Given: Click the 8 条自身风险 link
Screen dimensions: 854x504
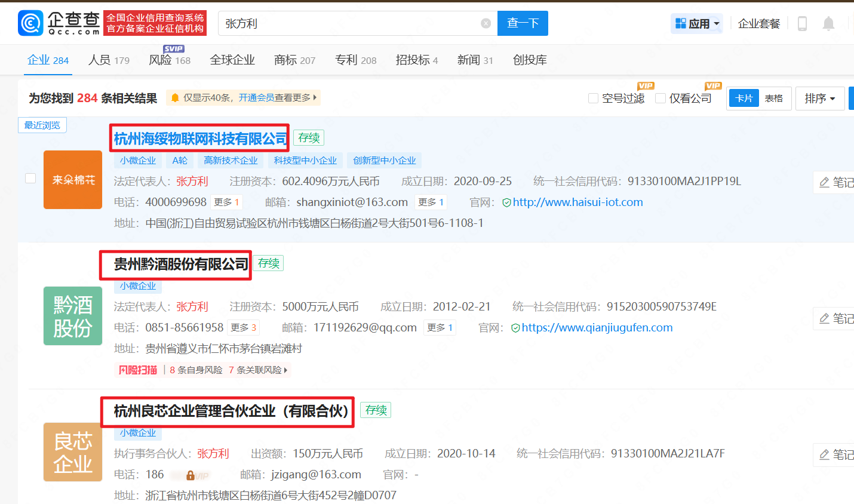Looking at the screenshot, I should [196, 370].
